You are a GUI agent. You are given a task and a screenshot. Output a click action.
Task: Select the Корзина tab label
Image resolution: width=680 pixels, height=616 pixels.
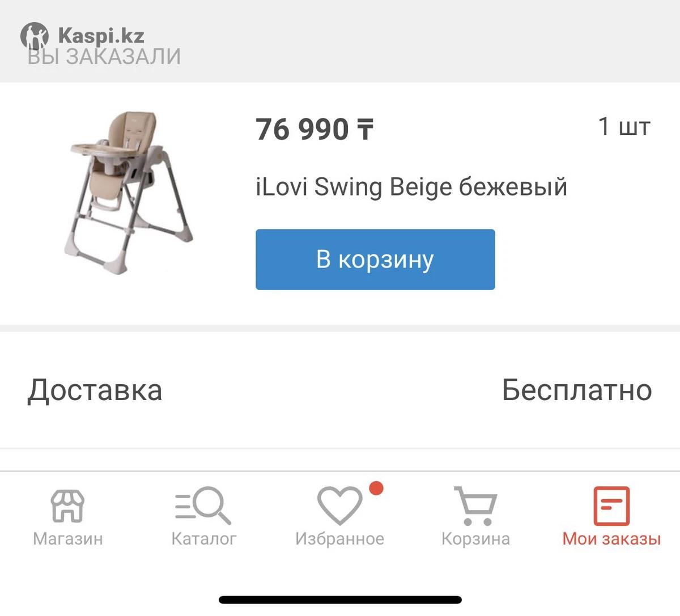point(475,538)
